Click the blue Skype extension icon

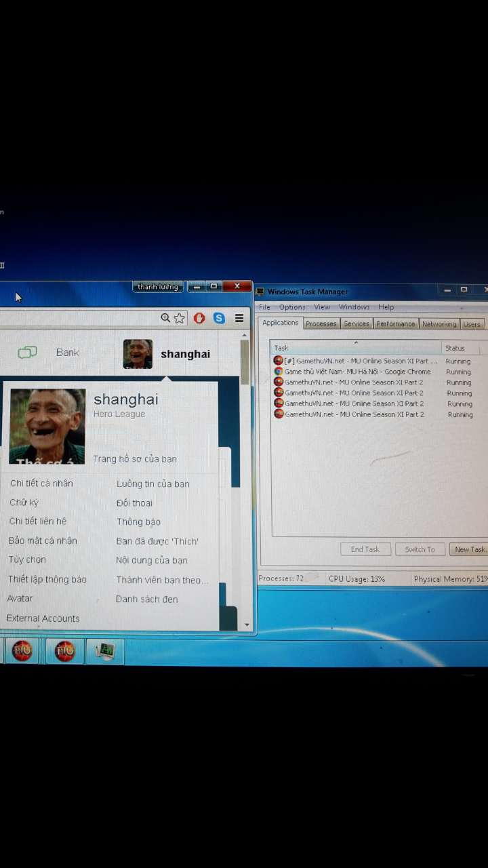(x=219, y=318)
